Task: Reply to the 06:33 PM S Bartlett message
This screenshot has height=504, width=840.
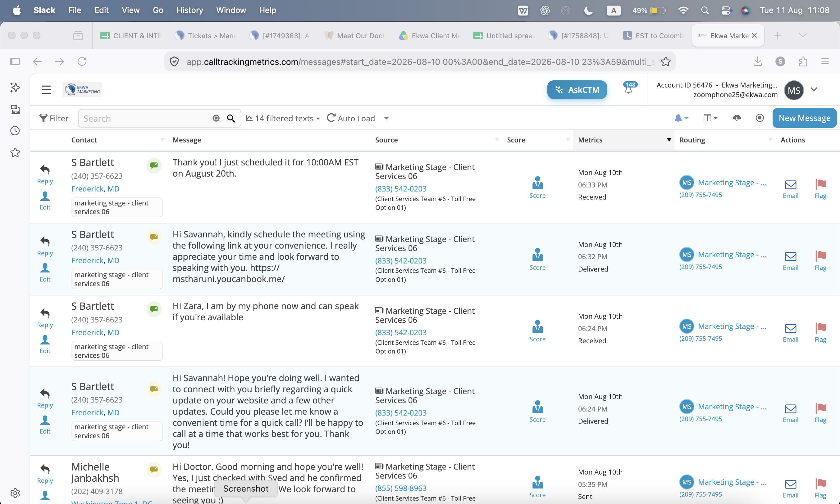Action: [45, 174]
